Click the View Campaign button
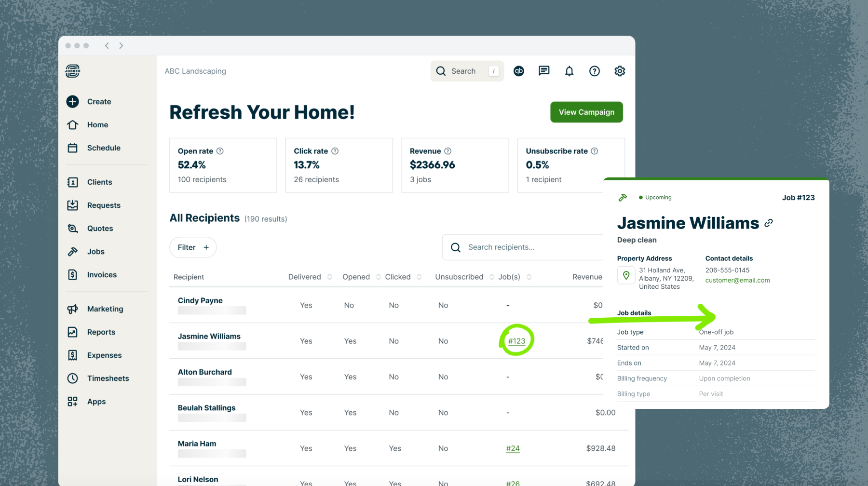 586,112
